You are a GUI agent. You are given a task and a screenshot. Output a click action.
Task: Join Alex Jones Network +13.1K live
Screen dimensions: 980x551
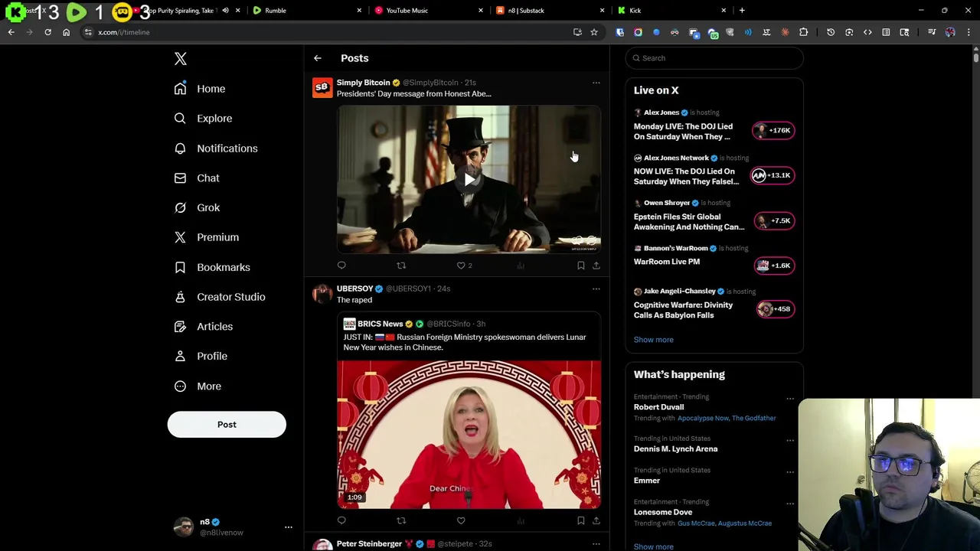774,175
